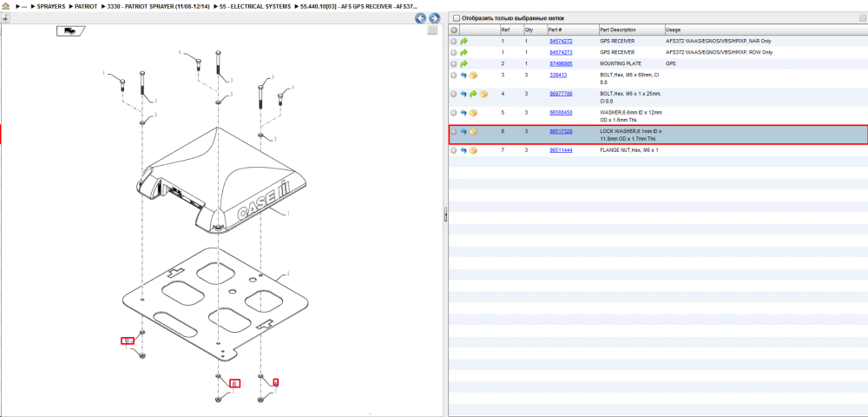The height and width of the screenshot is (417, 868).
Task: Click the package box icon in the 86977786 row
Action: pyautogui.click(x=483, y=94)
